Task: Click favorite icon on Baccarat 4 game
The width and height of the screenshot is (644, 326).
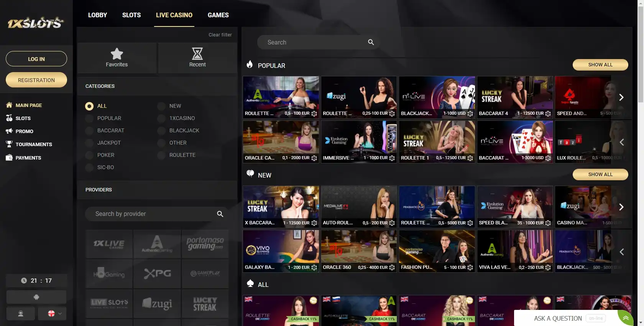Action: click(548, 114)
